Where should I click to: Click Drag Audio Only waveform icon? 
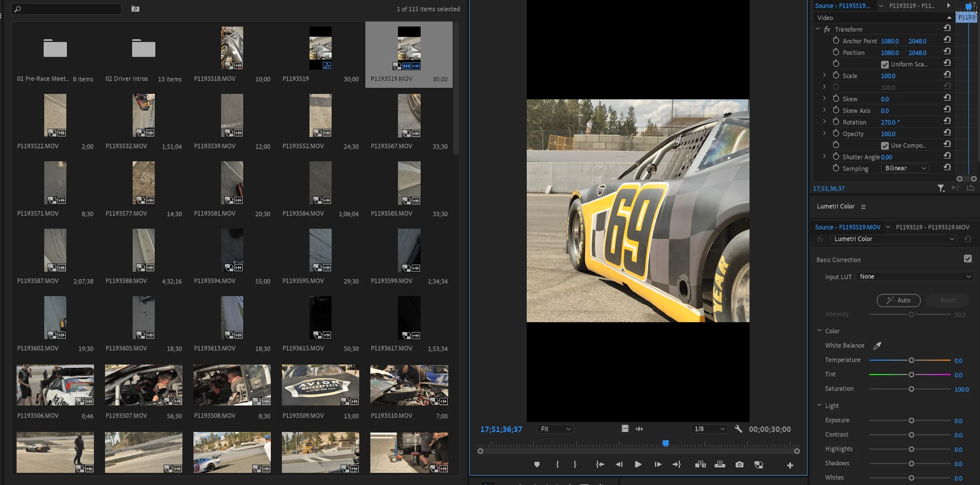coord(640,429)
